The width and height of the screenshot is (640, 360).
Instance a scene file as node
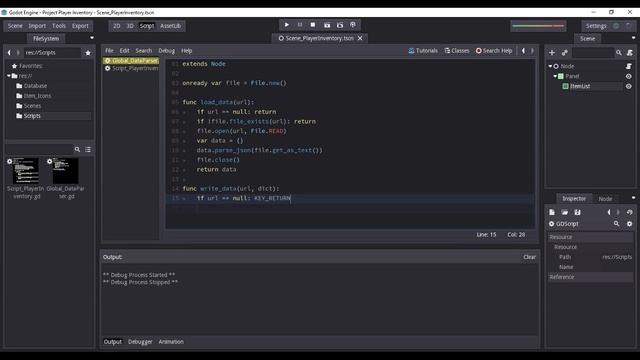click(x=564, y=53)
